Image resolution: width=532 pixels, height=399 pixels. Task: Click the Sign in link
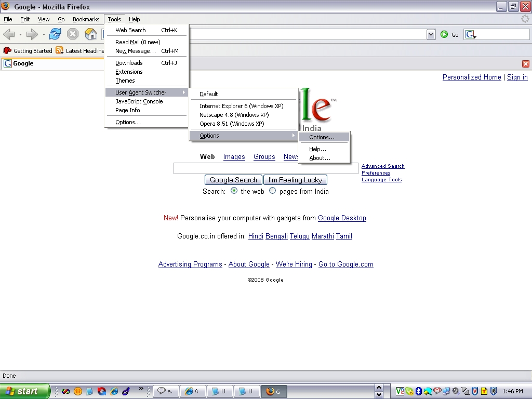517,77
